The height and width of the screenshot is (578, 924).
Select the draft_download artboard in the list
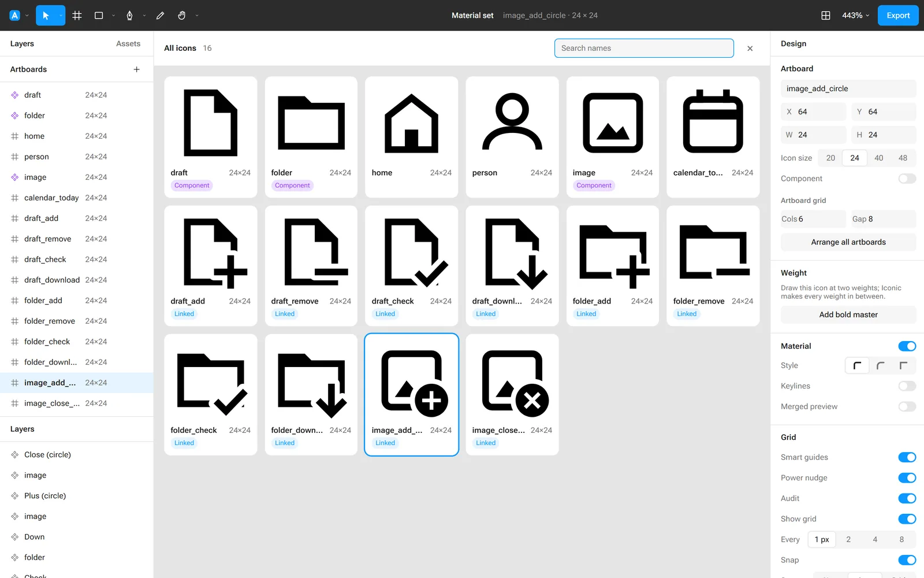click(x=77, y=280)
